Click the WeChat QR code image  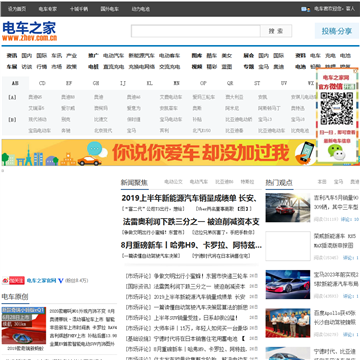[337, 109]
